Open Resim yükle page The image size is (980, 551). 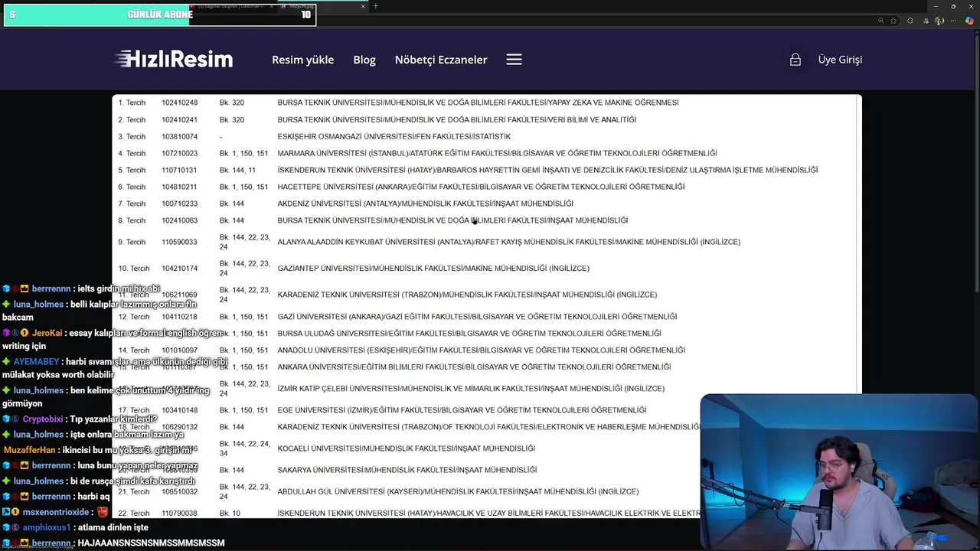(x=302, y=60)
